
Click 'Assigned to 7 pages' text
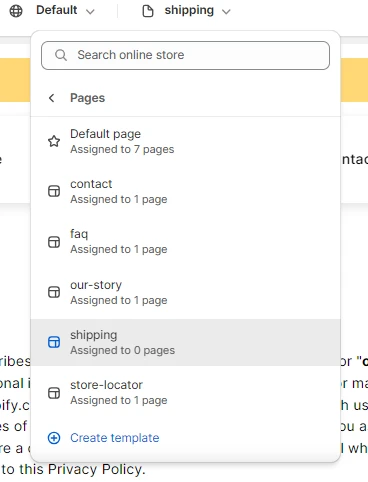pos(122,149)
